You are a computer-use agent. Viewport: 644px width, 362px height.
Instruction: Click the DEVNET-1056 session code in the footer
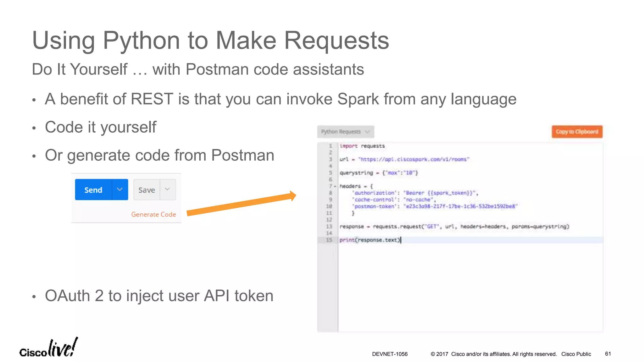point(390,354)
